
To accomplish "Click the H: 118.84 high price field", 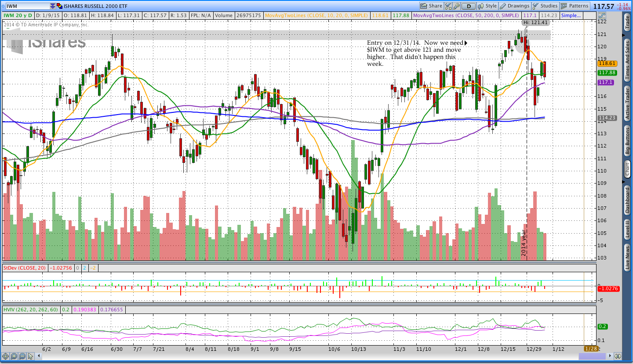I will 102,15.
